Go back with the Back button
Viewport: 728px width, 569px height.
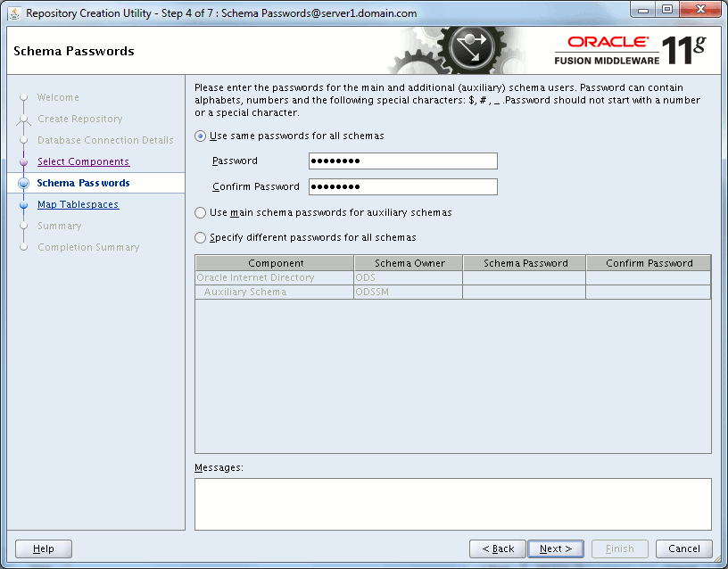tap(498, 548)
